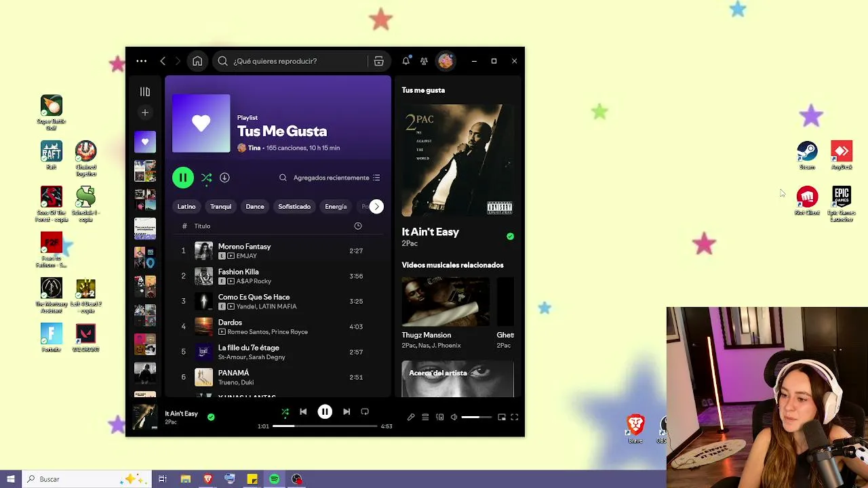Open the user profile avatar menu
The width and height of the screenshot is (868, 488).
(x=446, y=61)
